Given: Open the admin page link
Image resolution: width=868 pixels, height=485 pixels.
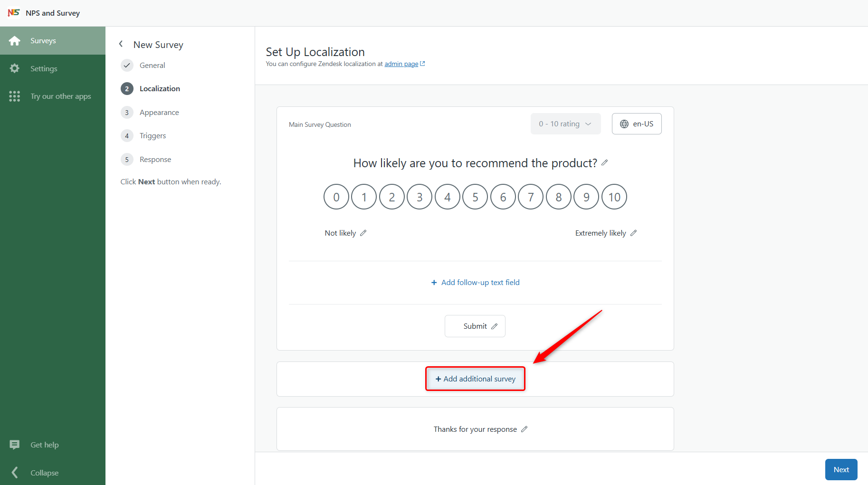Looking at the screenshot, I should coord(401,64).
